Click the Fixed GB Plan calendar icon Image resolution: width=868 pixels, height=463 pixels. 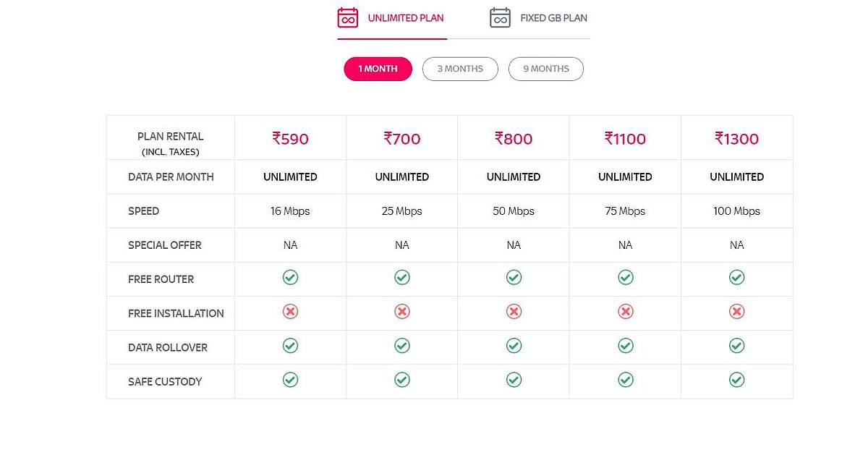499,17
